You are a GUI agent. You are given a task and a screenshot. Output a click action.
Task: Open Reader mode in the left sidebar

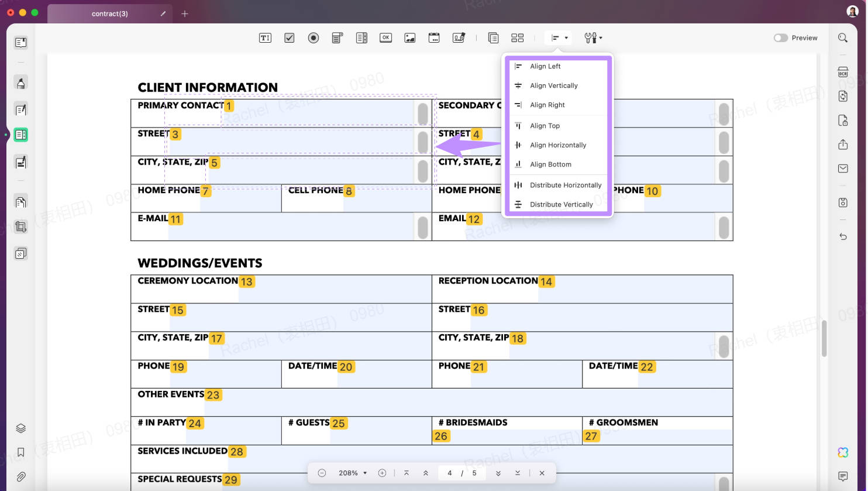tap(20, 42)
